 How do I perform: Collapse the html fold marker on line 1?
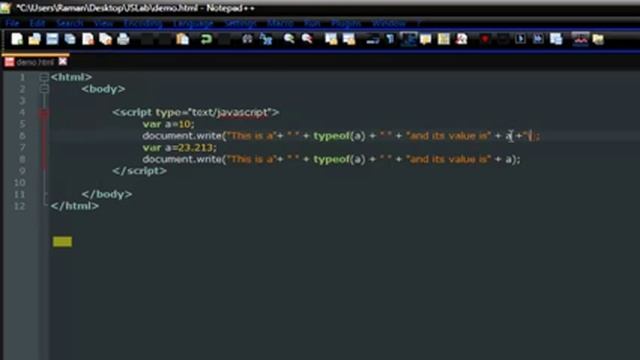click(44, 77)
